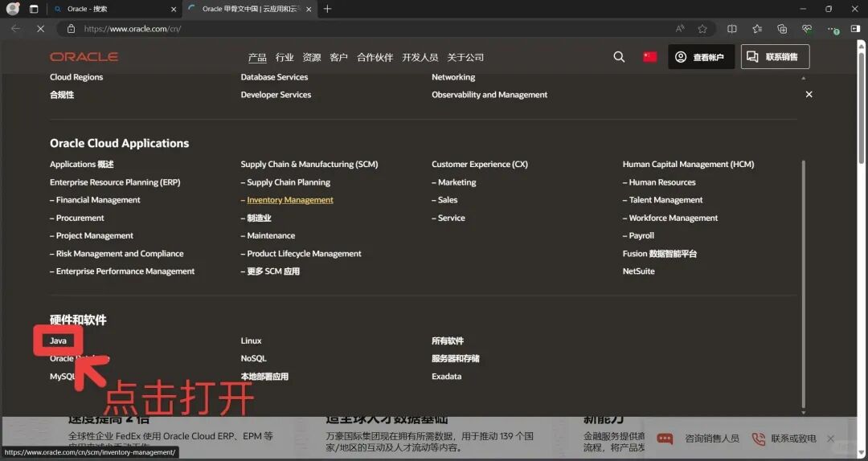Open the NoSQL link
The image size is (868, 461).
click(x=253, y=359)
